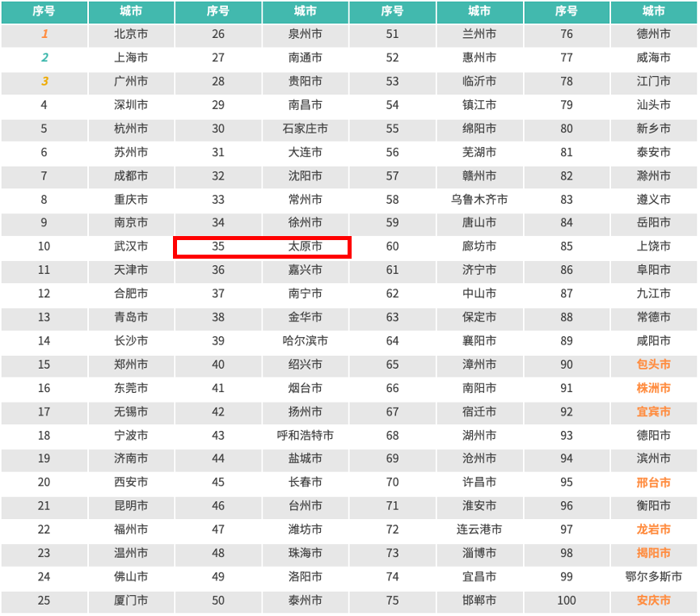This screenshot has width=700, height=616.
Task: Select the 石家庄市 cell
Action: pyautogui.click(x=305, y=129)
